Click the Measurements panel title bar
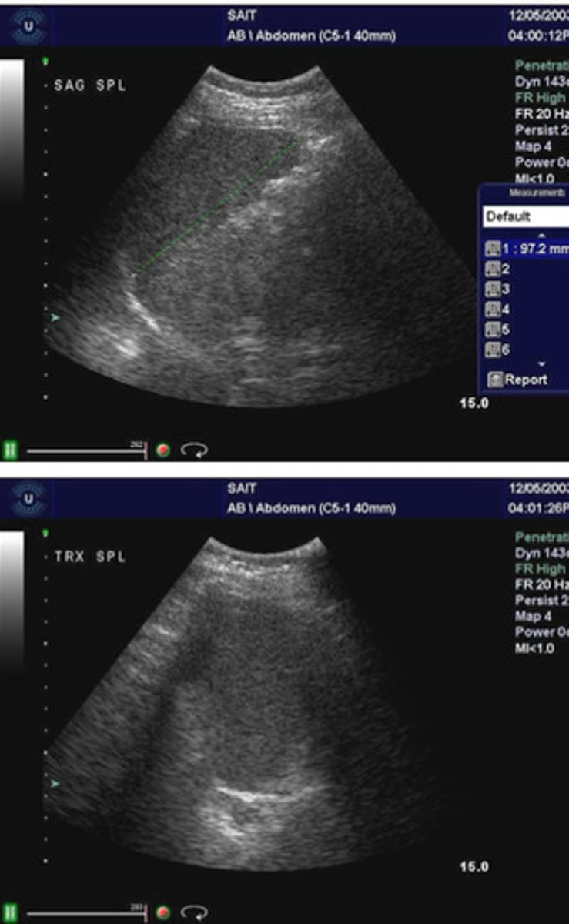Viewport: 569px width, 924px height. (x=524, y=193)
